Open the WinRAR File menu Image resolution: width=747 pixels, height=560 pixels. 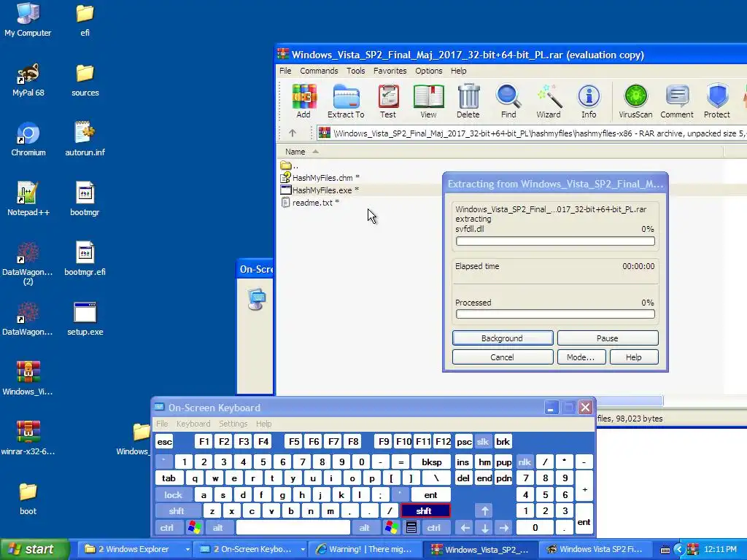[285, 71]
